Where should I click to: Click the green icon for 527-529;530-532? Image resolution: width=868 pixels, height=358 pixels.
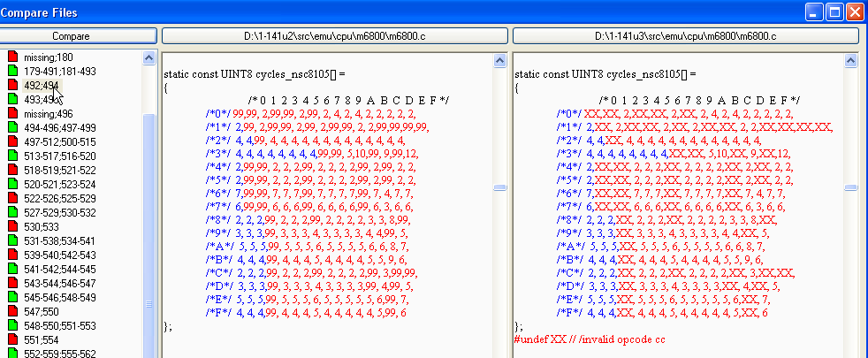(x=12, y=212)
